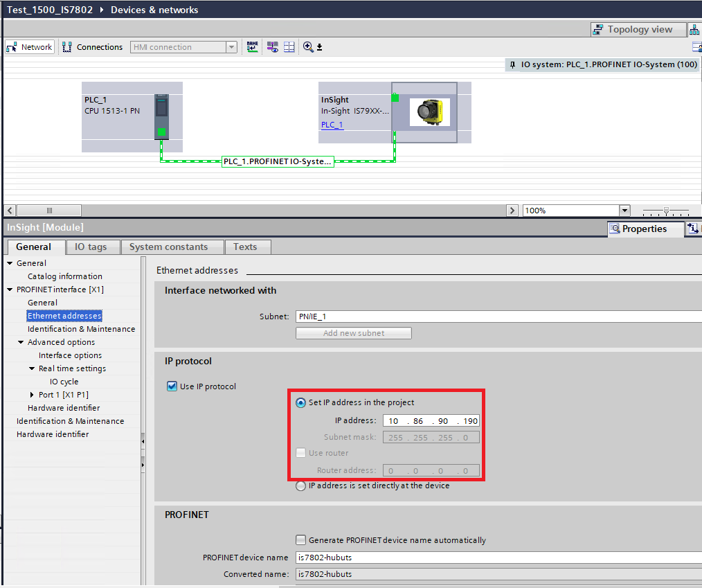702x588 pixels.
Task: Toggle the Use router checkbox
Action: (301, 452)
